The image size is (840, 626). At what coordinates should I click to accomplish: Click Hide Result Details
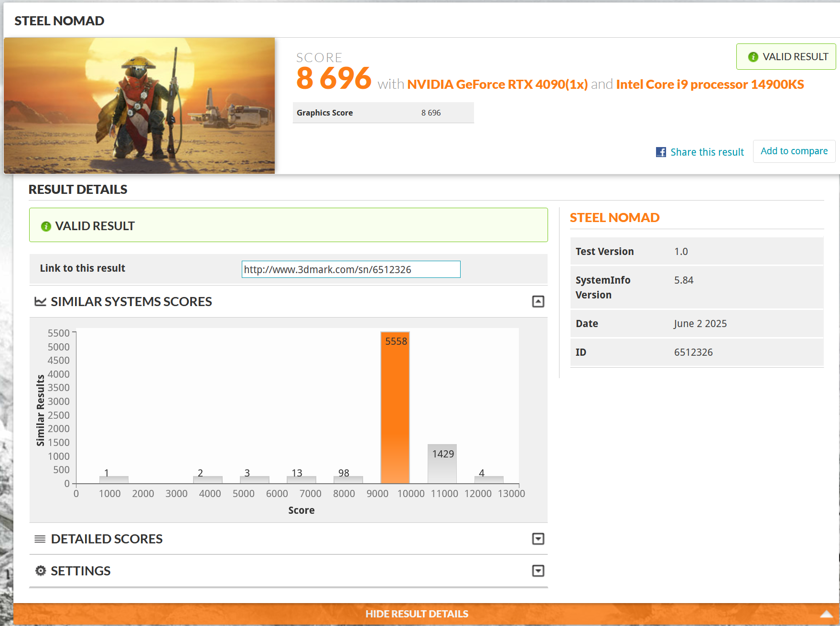tap(418, 614)
